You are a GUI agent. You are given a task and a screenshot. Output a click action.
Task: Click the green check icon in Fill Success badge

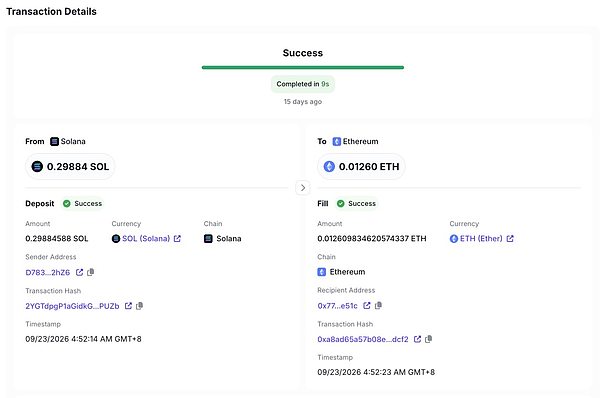[341, 204]
